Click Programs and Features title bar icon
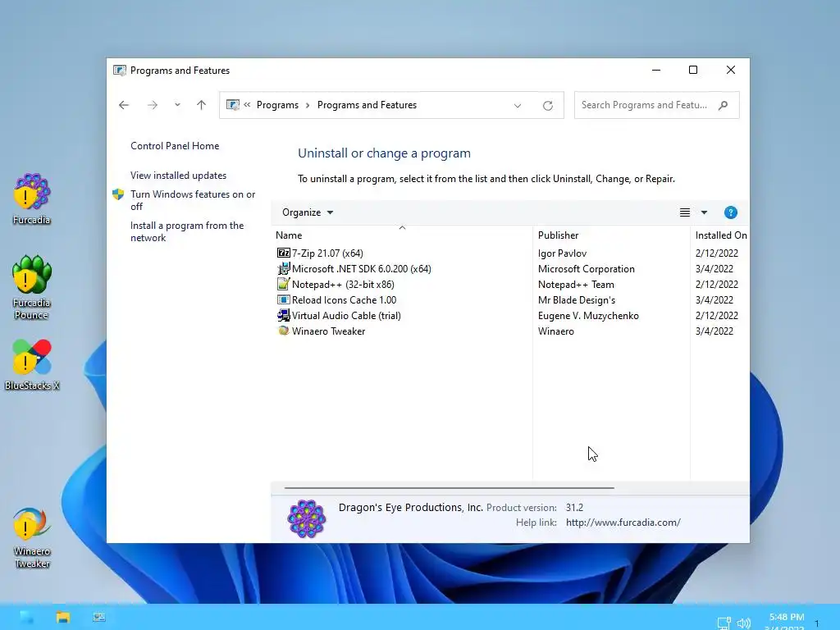The height and width of the screenshot is (630, 840). 120,71
